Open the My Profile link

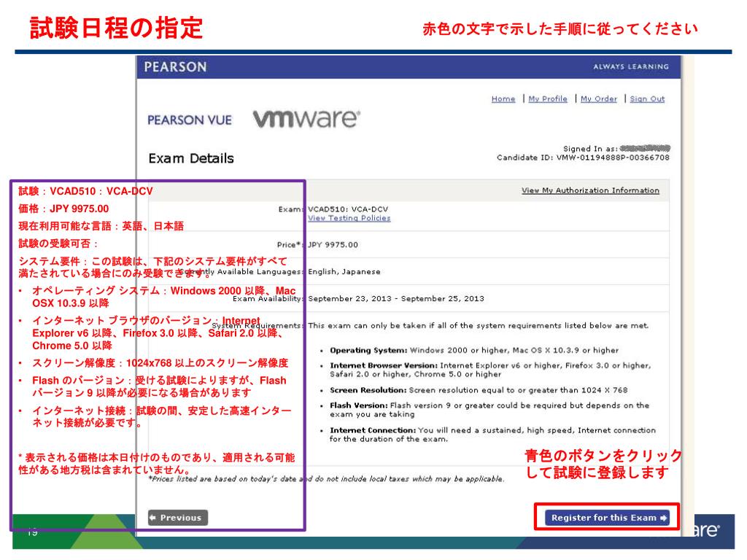pyautogui.click(x=548, y=99)
